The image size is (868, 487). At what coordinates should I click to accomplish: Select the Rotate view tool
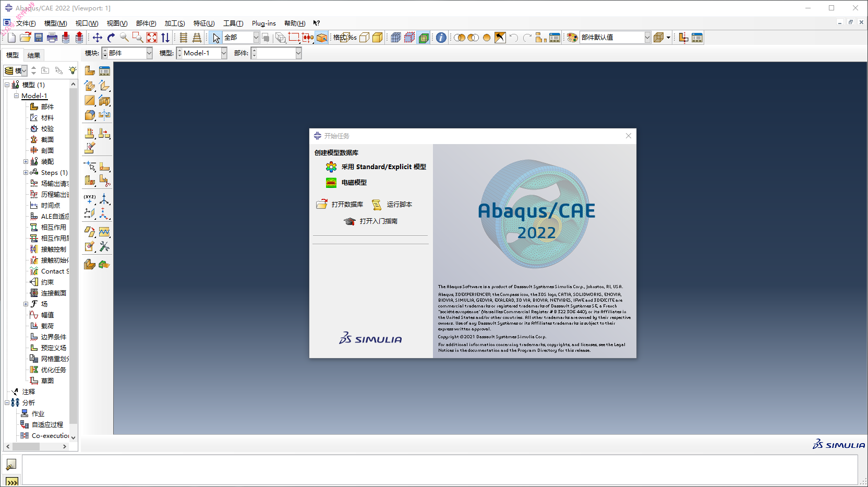tap(111, 38)
